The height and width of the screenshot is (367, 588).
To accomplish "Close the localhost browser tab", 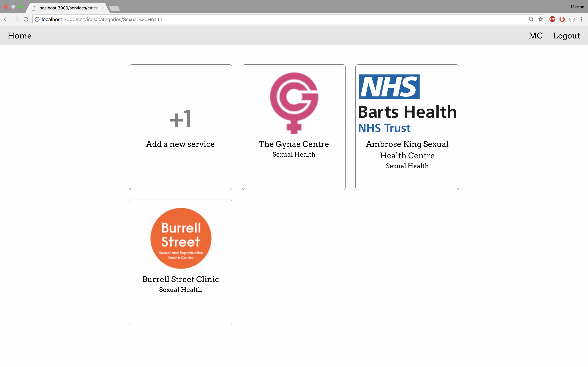I will (x=103, y=8).
